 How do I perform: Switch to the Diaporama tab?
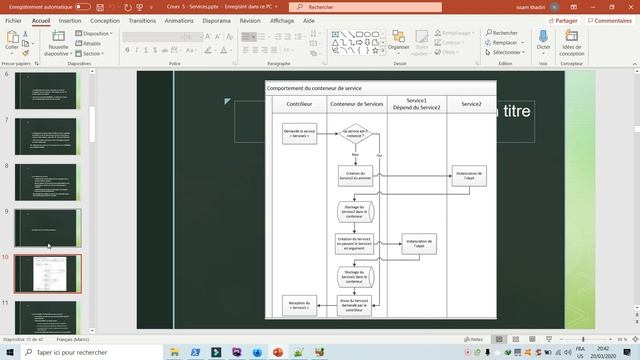click(216, 20)
